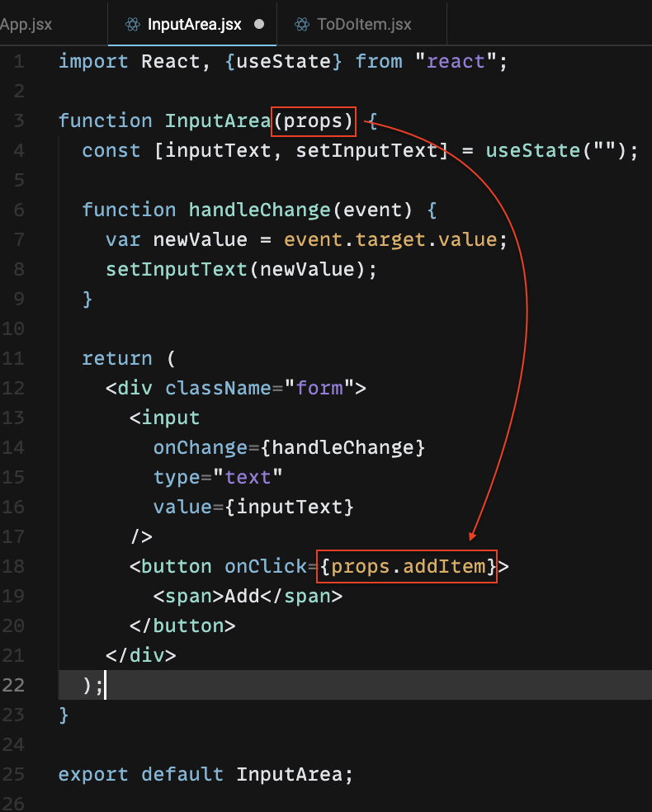Click "onChange" attribute on line 14
The width and height of the screenshot is (652, 812).
(x=201, y=447)
